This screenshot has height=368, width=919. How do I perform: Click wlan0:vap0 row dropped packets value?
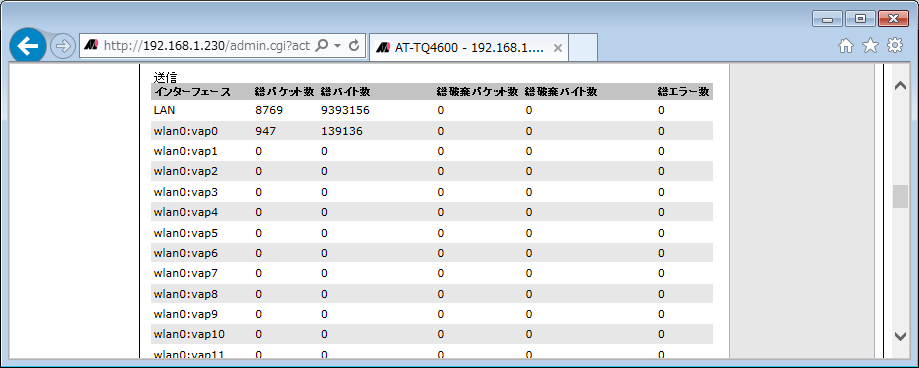pos(441,131)
